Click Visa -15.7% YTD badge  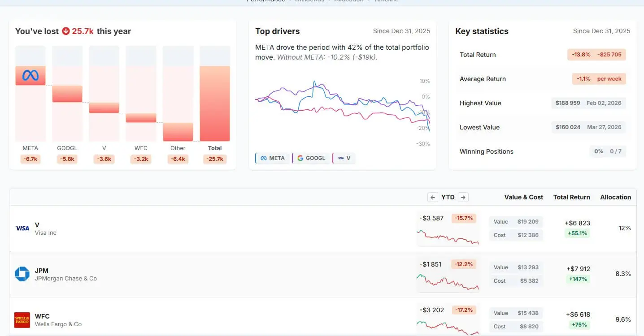(x=464, y=218)
